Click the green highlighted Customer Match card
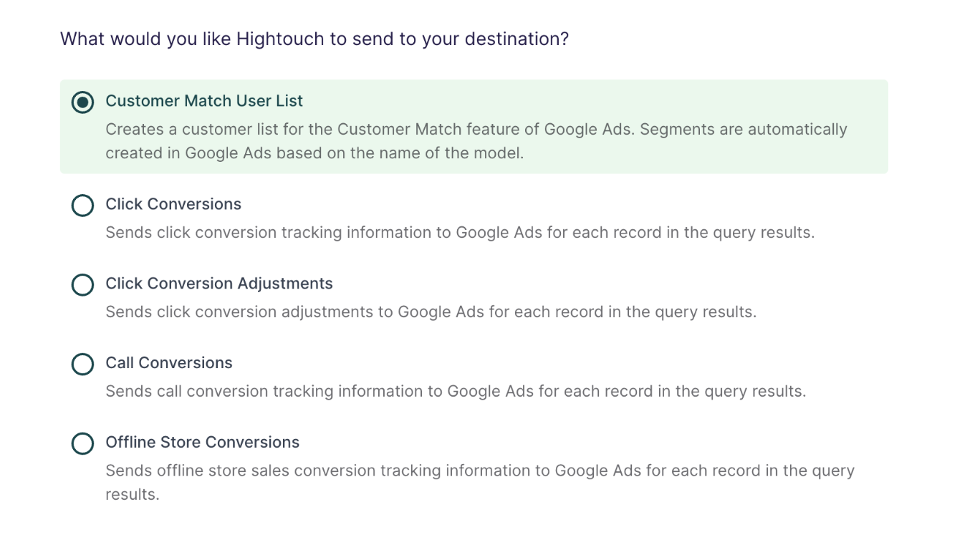The height and width of the screenshot is (540, 980). click(473, 125)
